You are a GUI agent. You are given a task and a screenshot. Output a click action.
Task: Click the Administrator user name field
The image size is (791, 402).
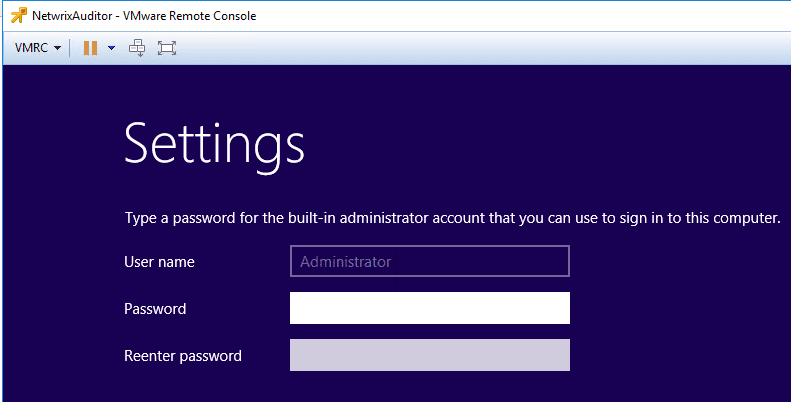coord(429,261)
